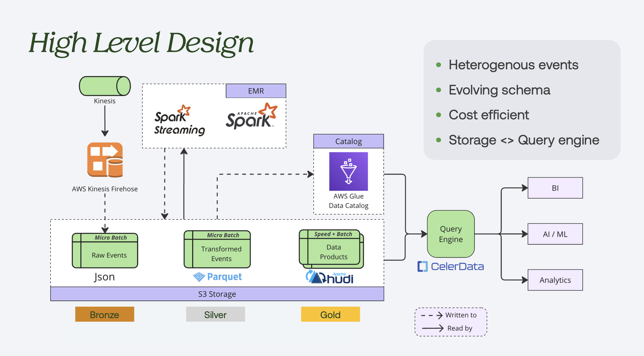Select the AWS Glue purple funnel icon
Image resolution: width=644 pixels, height=356 pixels.
click(x=348, y=171)
